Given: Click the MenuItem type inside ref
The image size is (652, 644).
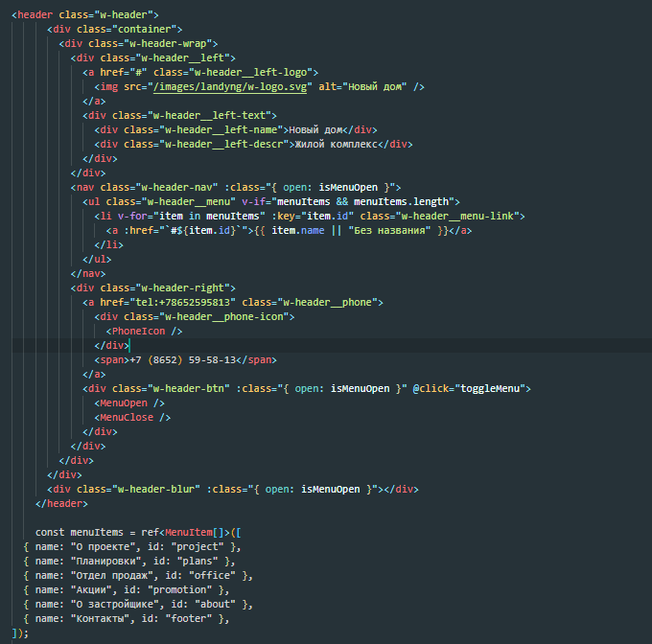Looking at the screenshot, I should coord(193,532).
